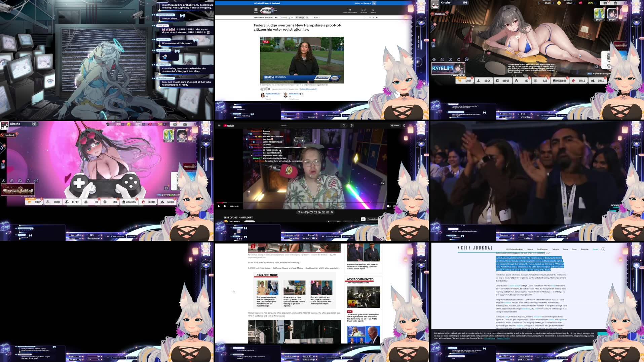Click the loop icon below YouTube player

click(x=299, y=212)
